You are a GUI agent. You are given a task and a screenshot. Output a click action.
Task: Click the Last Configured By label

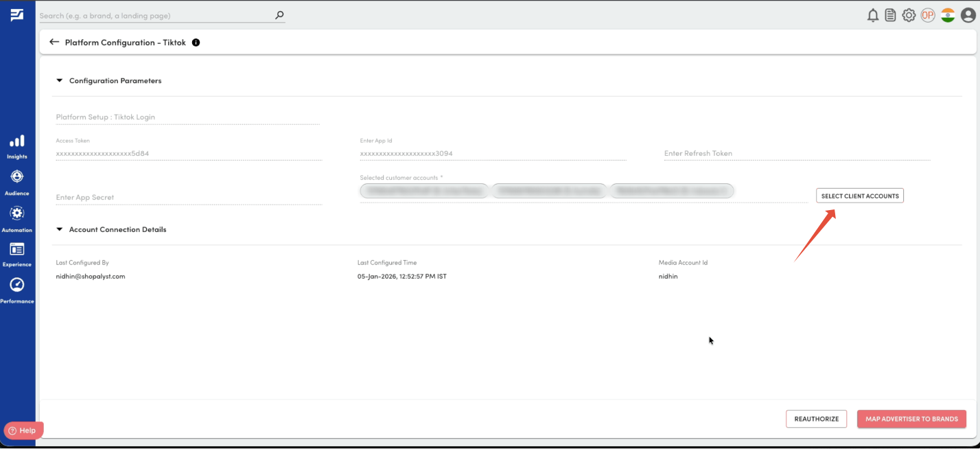click(x=82, y=262)
